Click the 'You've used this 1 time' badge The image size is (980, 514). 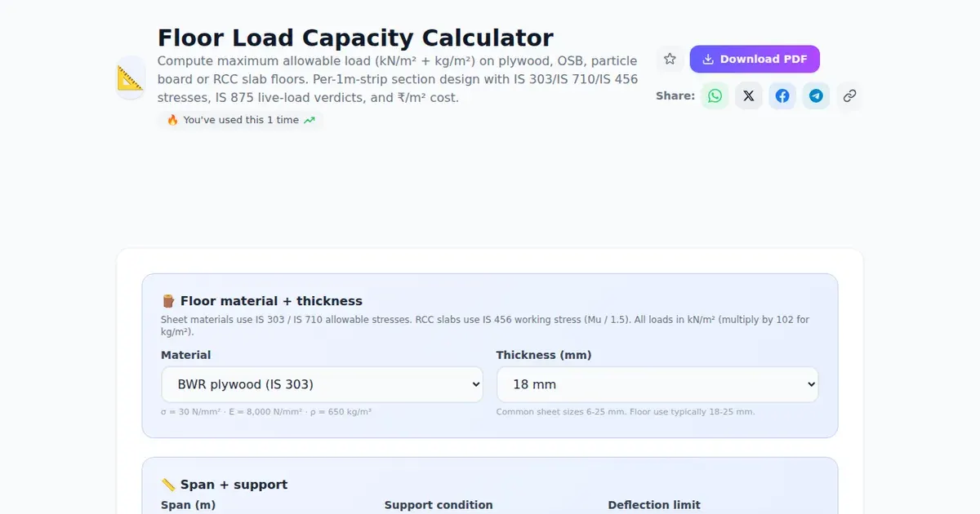pos(240,120)
